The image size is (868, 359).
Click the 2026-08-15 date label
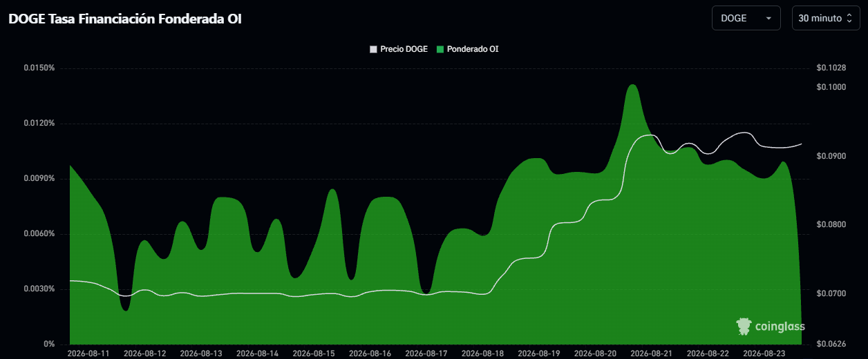tap(314, 353)
